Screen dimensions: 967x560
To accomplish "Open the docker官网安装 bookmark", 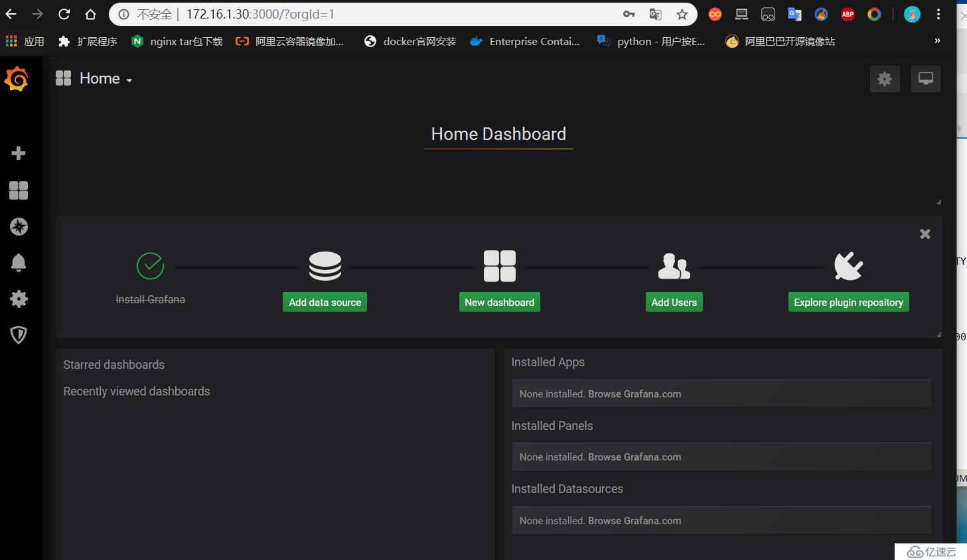I will (x=410, y=41).
